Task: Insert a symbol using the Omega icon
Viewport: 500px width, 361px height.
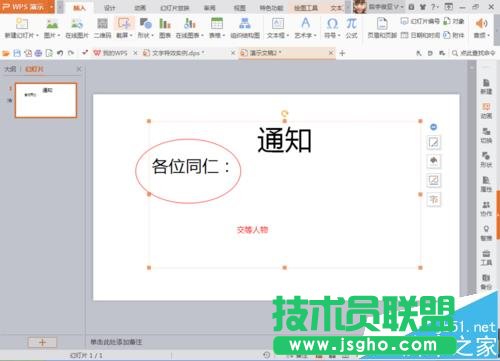Action: point(332,24)
